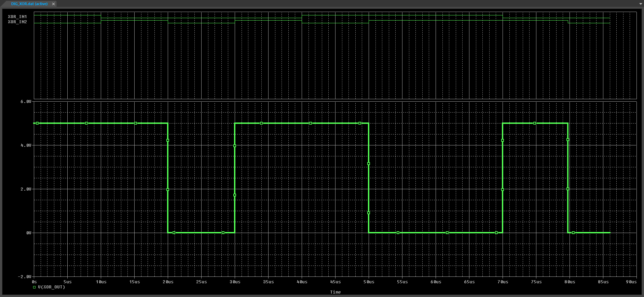Open the window list dropdown arrow
The width and height of the screenshot is (644, 297).
pyautogui.click(x=641, y=4)
